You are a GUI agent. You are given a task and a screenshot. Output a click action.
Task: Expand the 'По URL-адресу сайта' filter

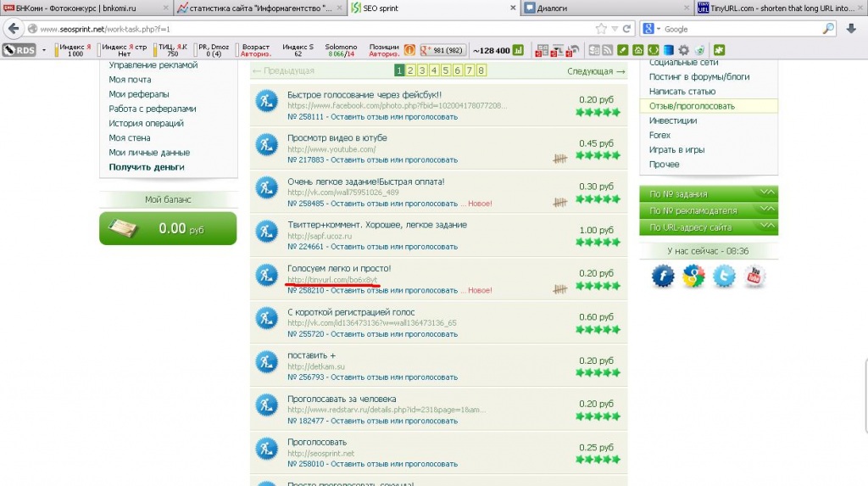[709, 227]
